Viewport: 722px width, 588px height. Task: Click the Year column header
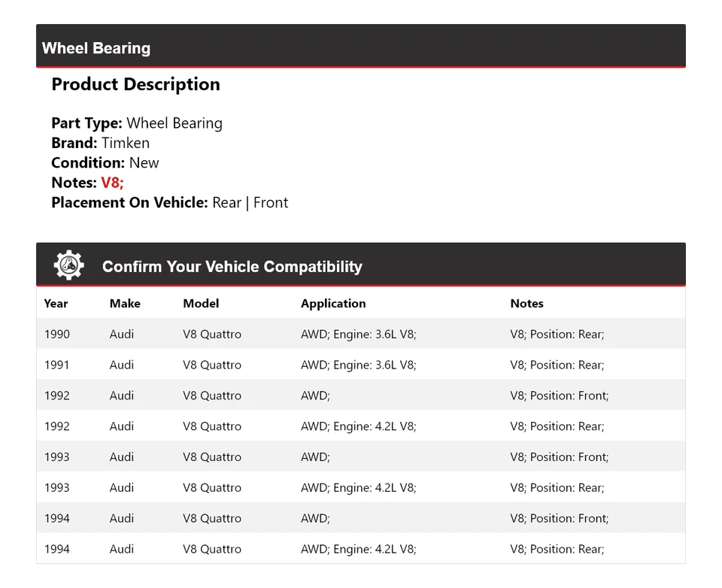[56, 304]
